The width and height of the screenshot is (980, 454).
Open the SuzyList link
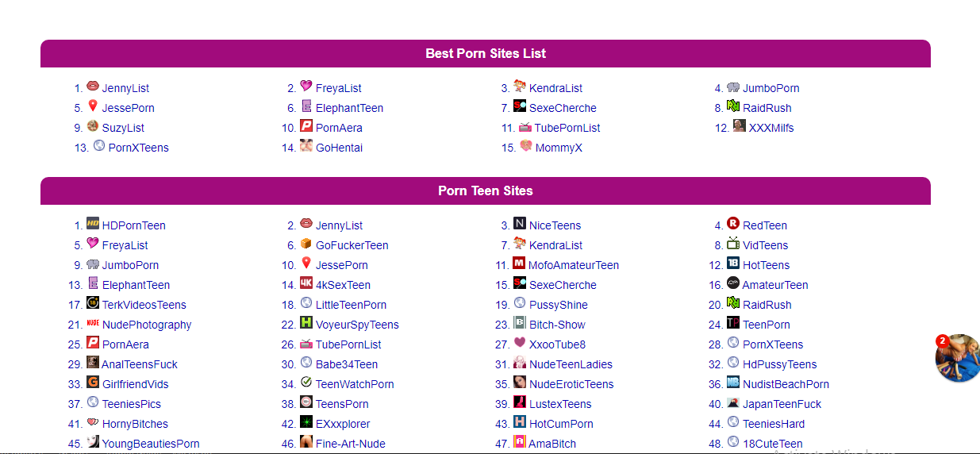(x=123, y=128)
